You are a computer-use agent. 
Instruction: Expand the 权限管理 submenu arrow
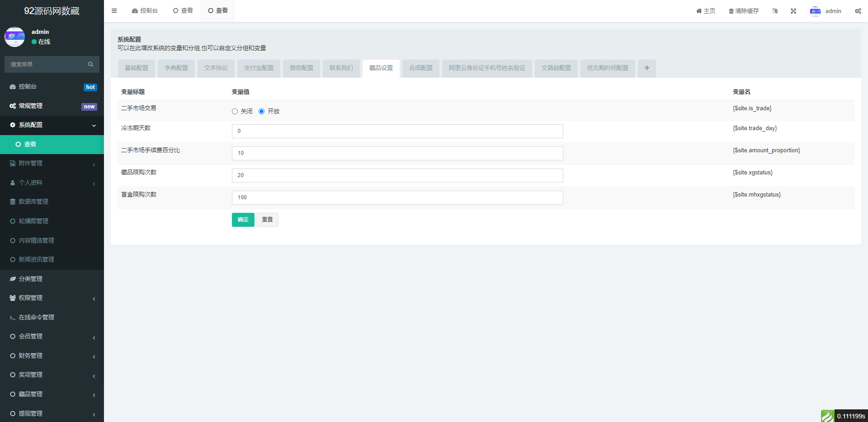pos(94,299)
